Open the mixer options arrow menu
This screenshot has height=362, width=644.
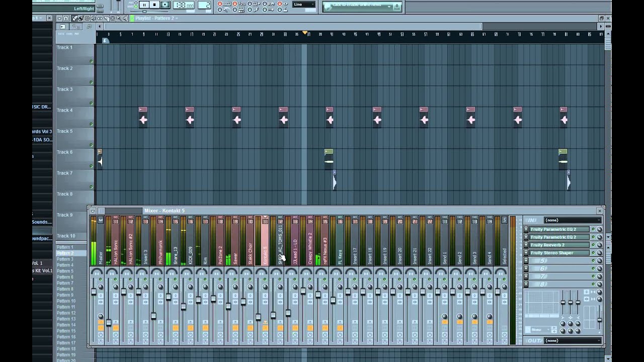[93, 211]
